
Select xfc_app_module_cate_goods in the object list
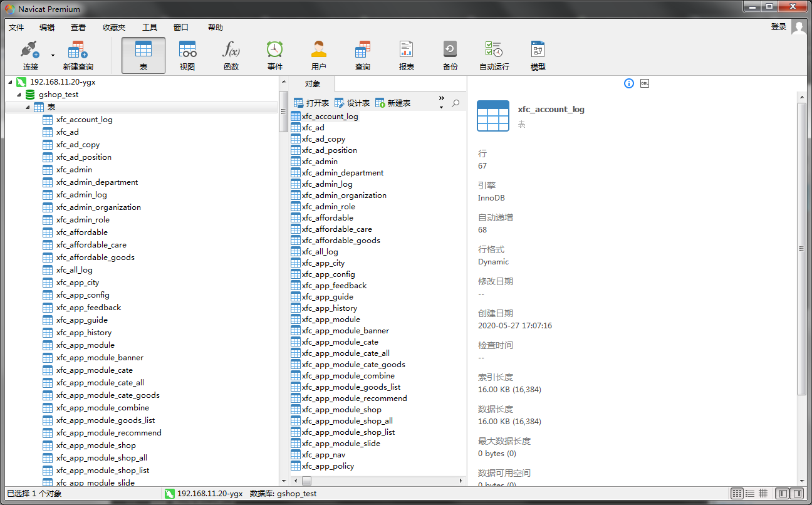pos(353,365)
